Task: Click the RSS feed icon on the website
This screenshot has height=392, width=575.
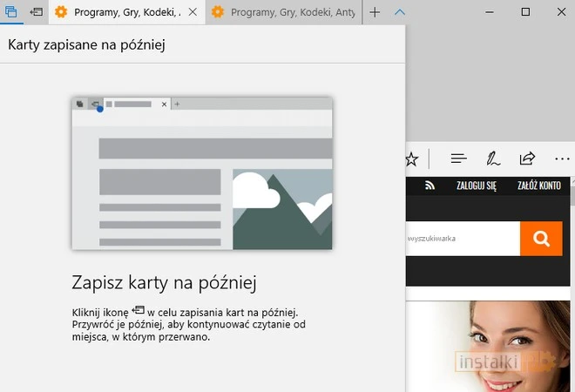Action: click(430, 186)
